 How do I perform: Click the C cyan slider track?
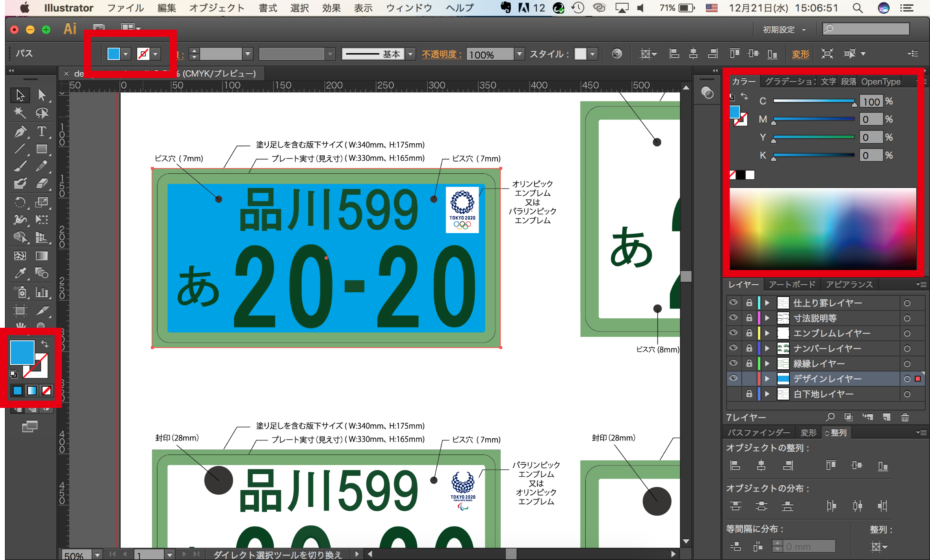(814, 101)
